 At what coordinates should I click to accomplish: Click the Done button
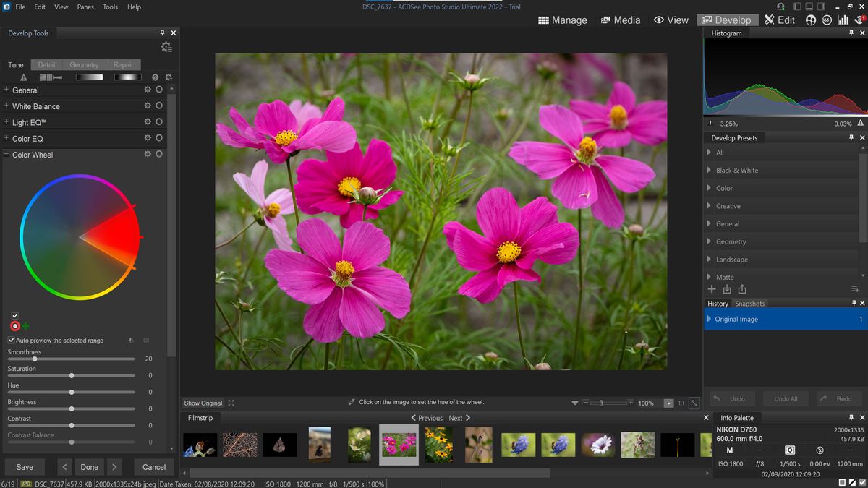tap(89, 467)
